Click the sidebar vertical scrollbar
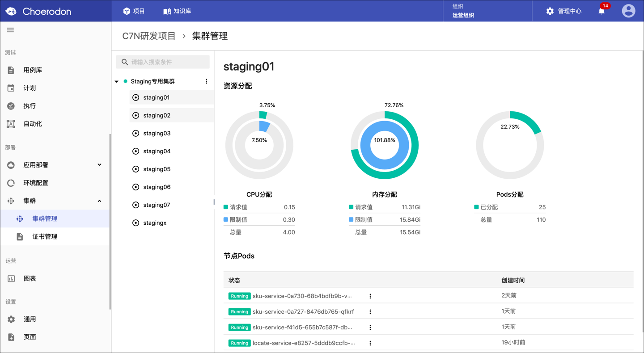 [x=110, y=222]
